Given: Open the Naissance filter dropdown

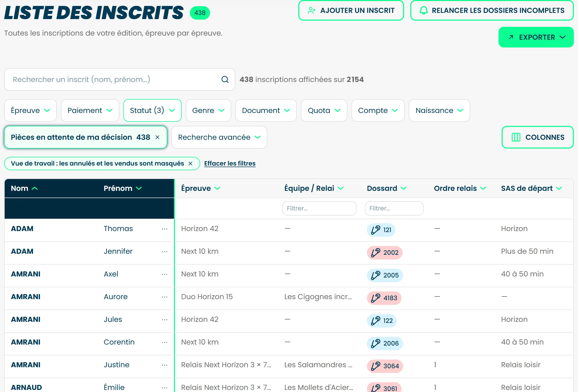Looking at the screenshot, I should click(x=439, y=110).
